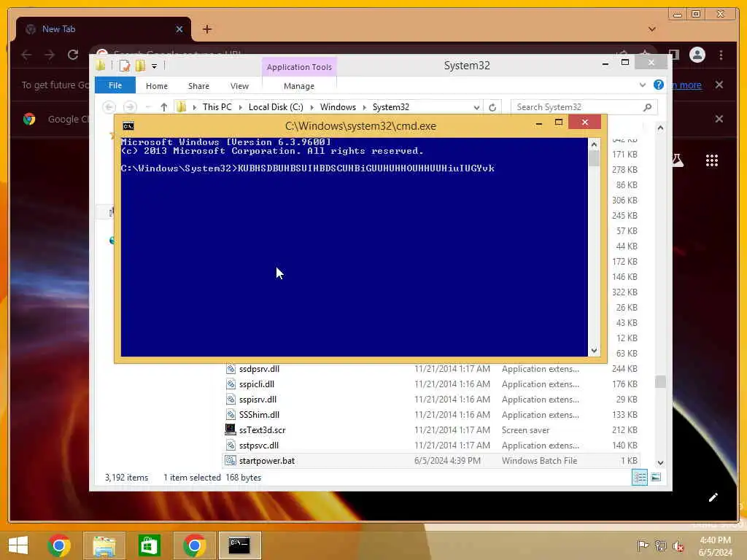The image size is (747, 560).
Task: Click the This PC breadcrumb
Action: (217, 107)
